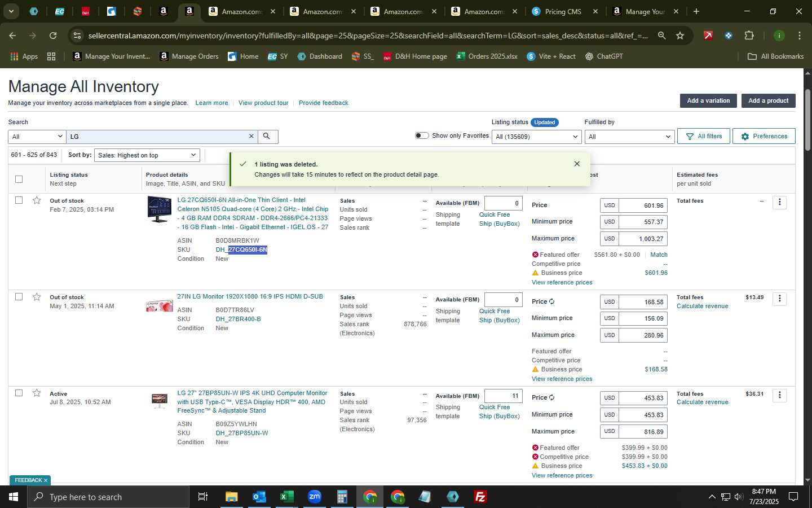The image size is (812, 508).
Task: Star the LG 27CQ650I-6N listing as favorite
Action: pyautogui.click(x=37, y=200)
